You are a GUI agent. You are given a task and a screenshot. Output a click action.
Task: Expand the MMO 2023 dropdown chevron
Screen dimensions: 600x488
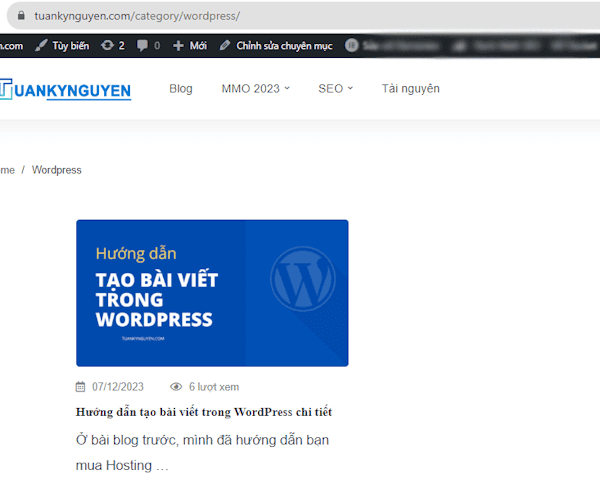click(287, 88)
